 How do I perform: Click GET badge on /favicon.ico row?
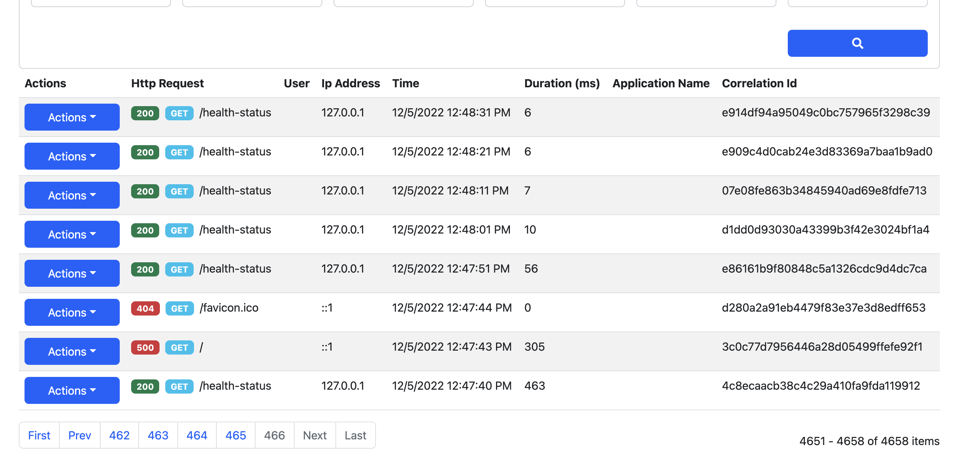click(179, 308)
